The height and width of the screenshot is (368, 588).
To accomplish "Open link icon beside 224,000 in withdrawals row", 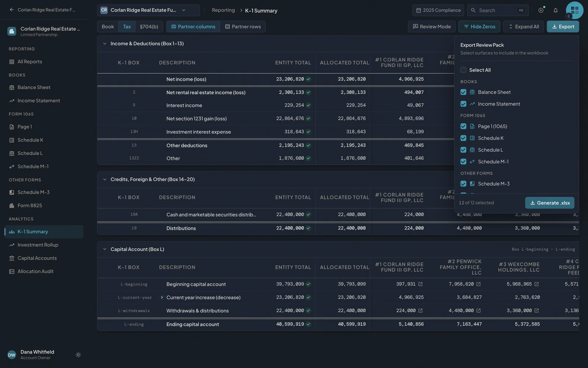I will (420, 311).
